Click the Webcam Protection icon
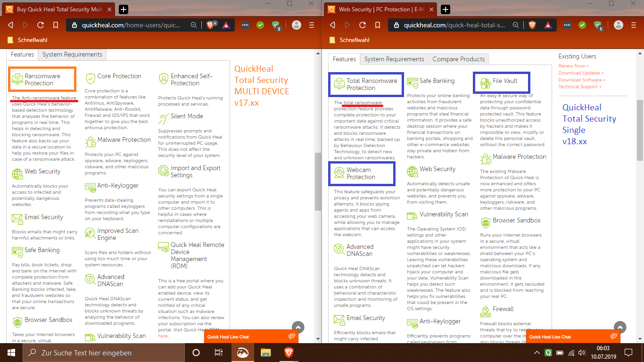The height and width of the screenshot is (362, 644). coord(339,173)
